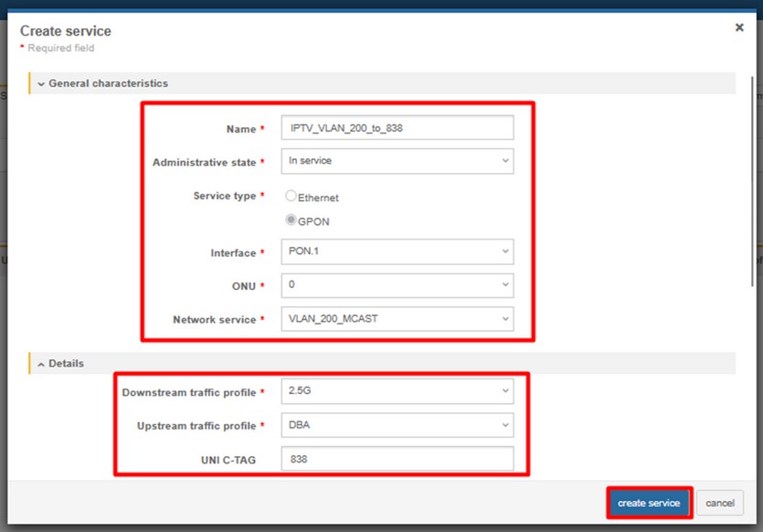The width and height of the screenshot is (763, 532).
Task: Click the cancel button
Action: 719,503
